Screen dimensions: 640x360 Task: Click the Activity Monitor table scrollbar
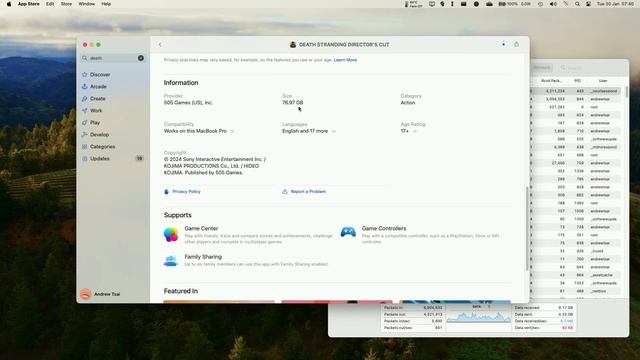tap(627, 91)
